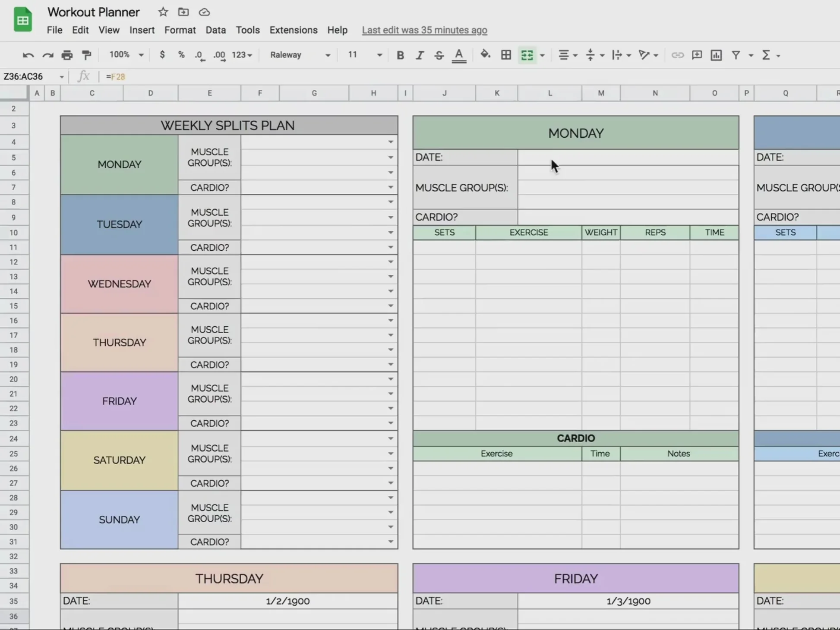Click the Last edit was 35 minutes ago link
The height and width of the screenshot is (630, 840).
424,30
